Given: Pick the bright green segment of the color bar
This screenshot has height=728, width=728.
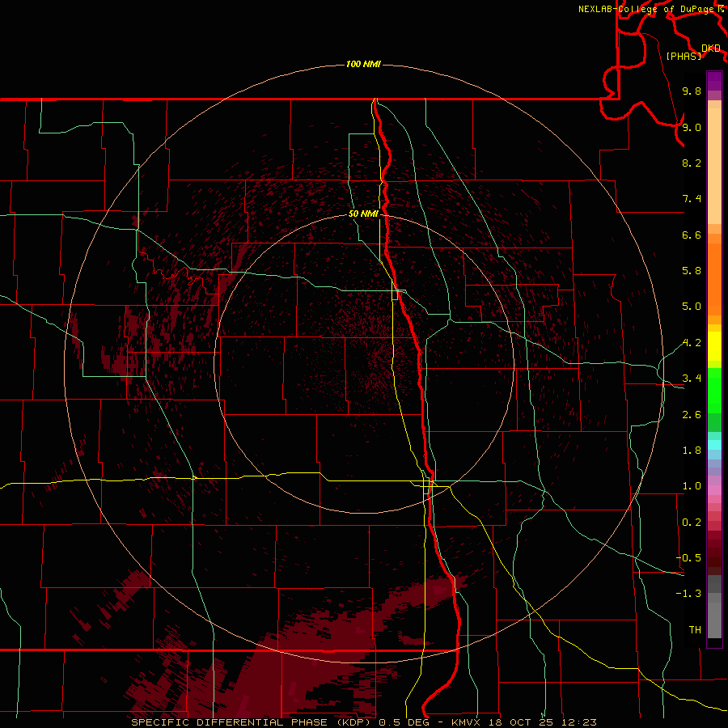Looking at the screenshot, I should click(x=714, y=391).
